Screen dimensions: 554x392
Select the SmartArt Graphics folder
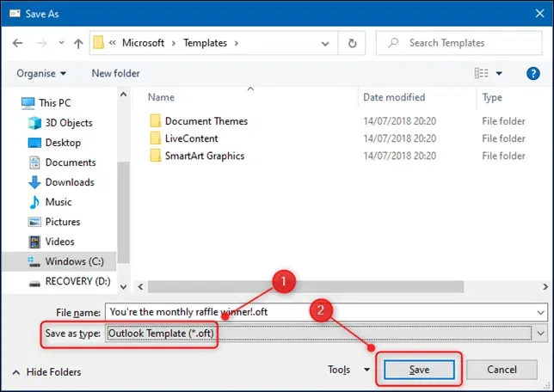pos(204,156)
